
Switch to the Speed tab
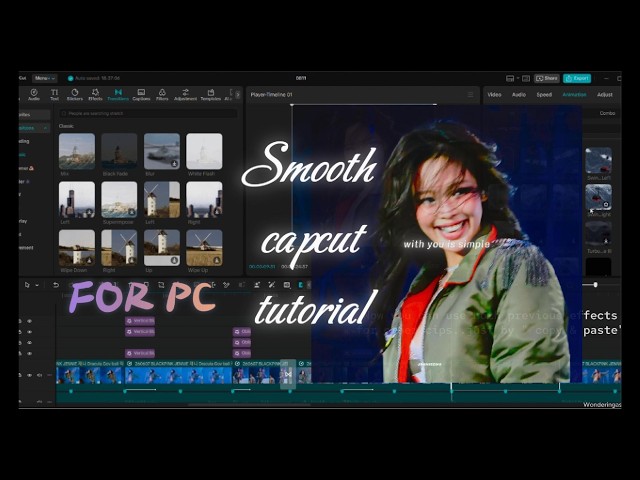[544, 95]
